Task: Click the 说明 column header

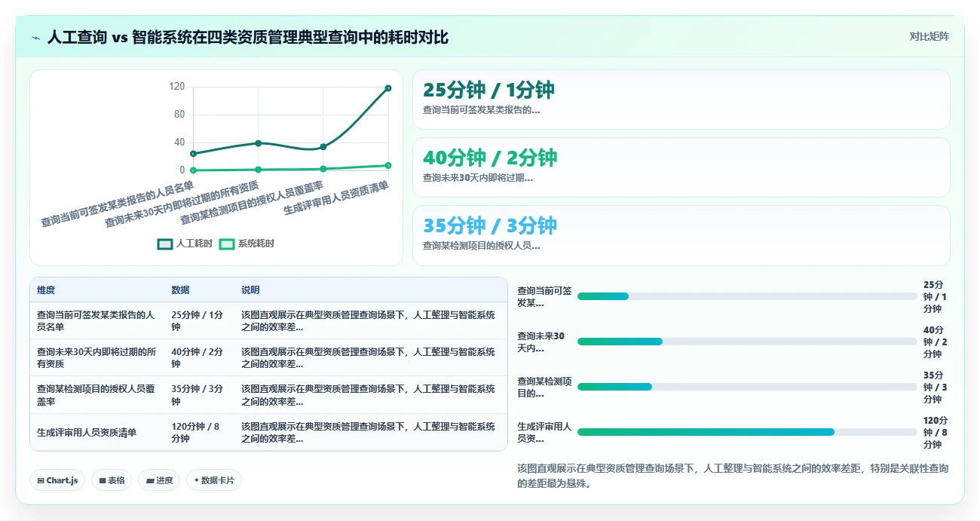Action: [250, 290]
